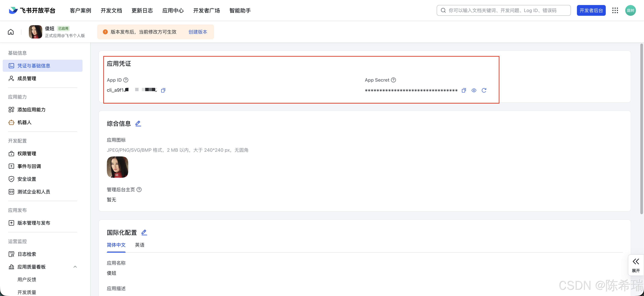The image size is (644, 296).
Task: Switch to the 英语 language tab
Action: [x=140, y=245]
